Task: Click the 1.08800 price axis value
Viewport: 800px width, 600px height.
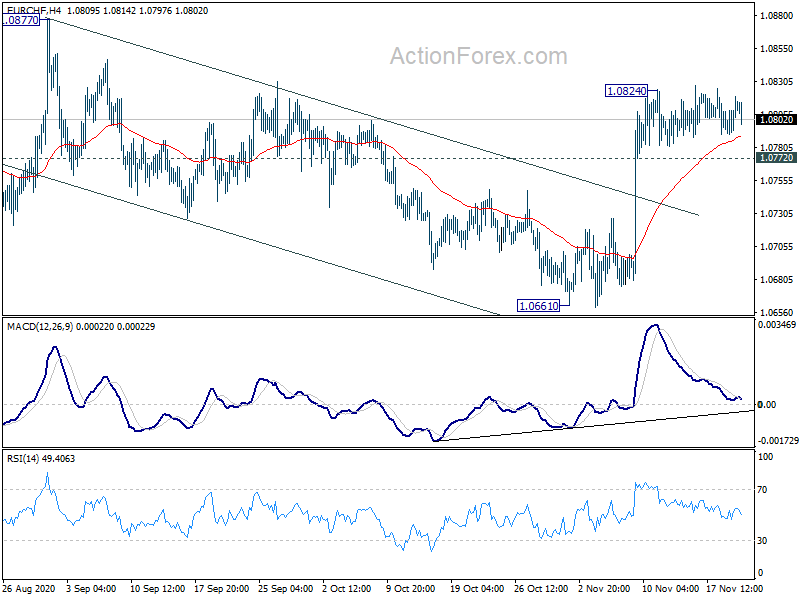Action: (777, 16)
